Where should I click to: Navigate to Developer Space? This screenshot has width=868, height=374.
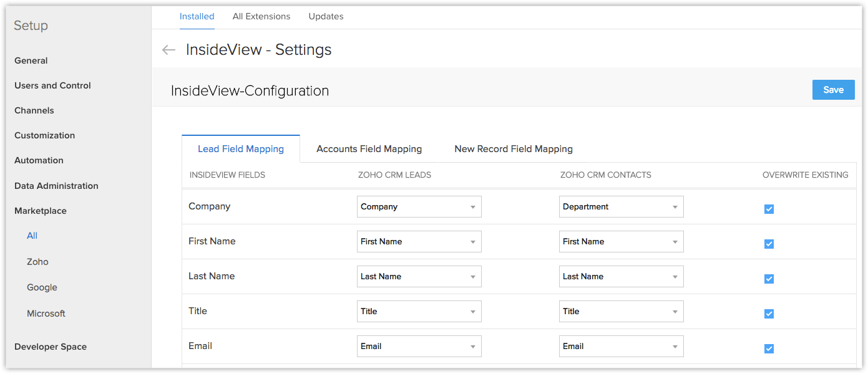click(x=51, y=347)
